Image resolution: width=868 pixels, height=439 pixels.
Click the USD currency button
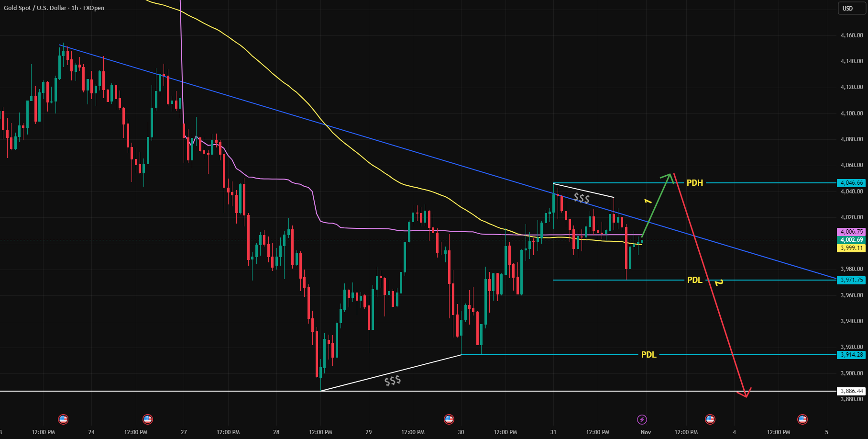coord(852,8)
